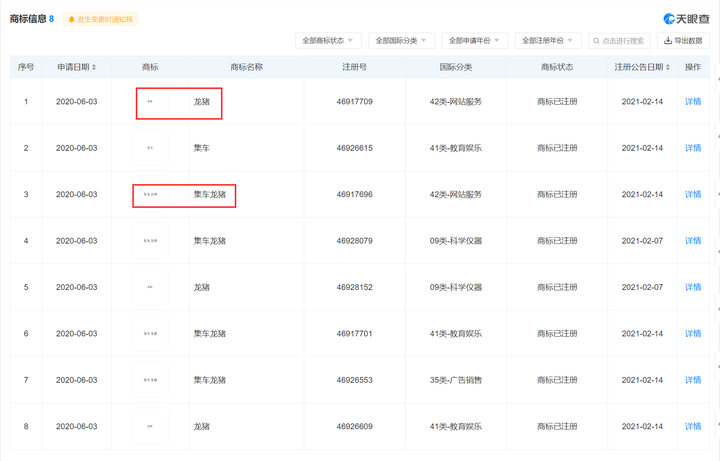
Task: Open trademark image for 46926553
Action: pos(150,380)
